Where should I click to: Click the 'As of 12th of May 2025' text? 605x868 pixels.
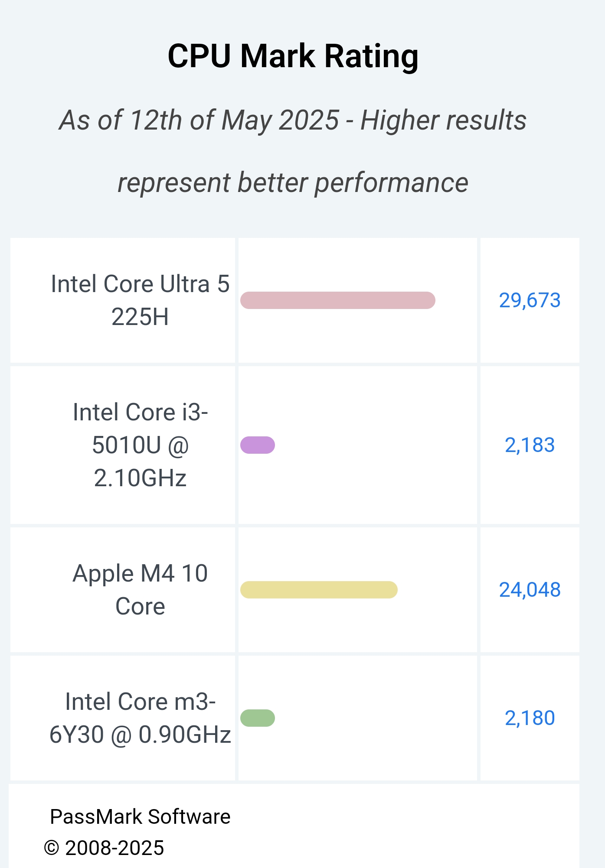pyautogui.click(x=199, y=120)
